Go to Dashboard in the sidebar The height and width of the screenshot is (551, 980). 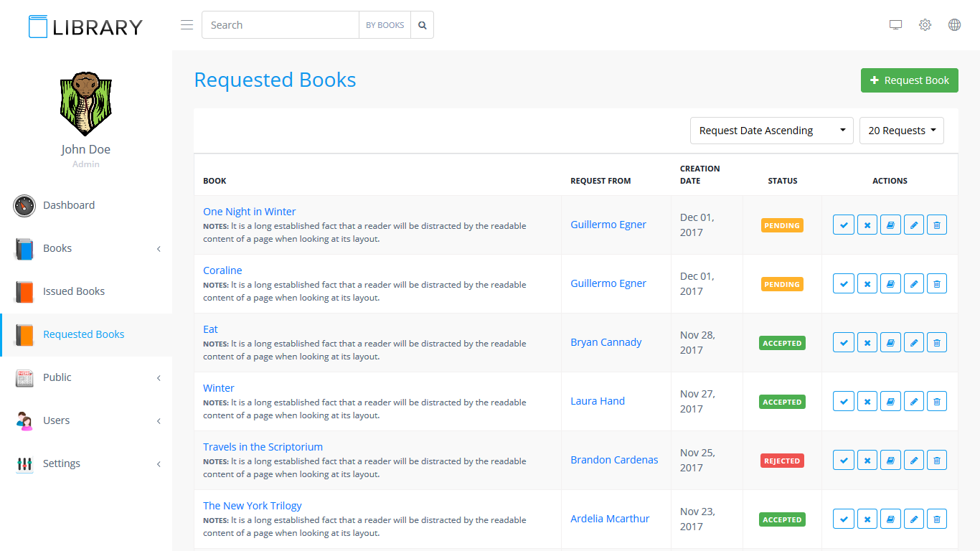click(x=69, y=205)
